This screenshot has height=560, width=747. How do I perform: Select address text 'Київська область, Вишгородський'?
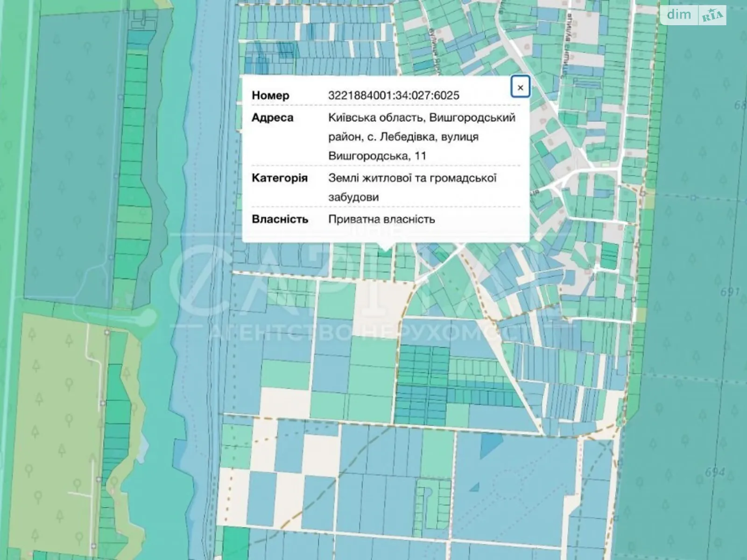pos(422,117)
